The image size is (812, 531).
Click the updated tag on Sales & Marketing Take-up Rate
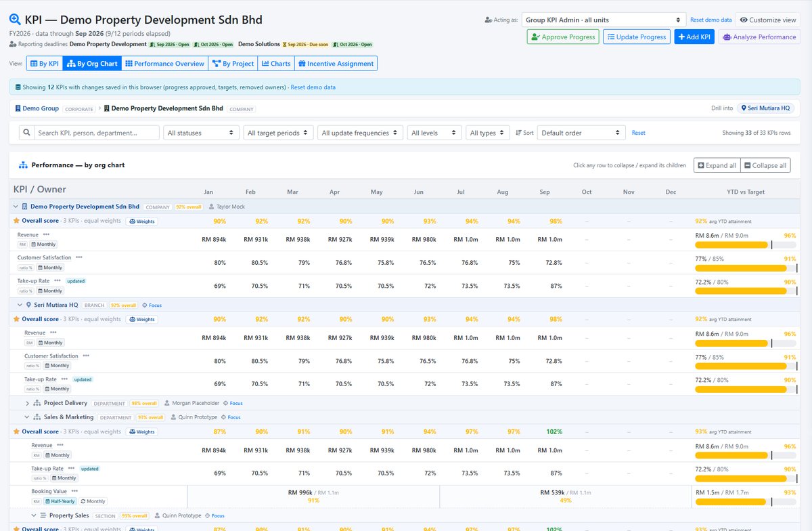(89, 469)
